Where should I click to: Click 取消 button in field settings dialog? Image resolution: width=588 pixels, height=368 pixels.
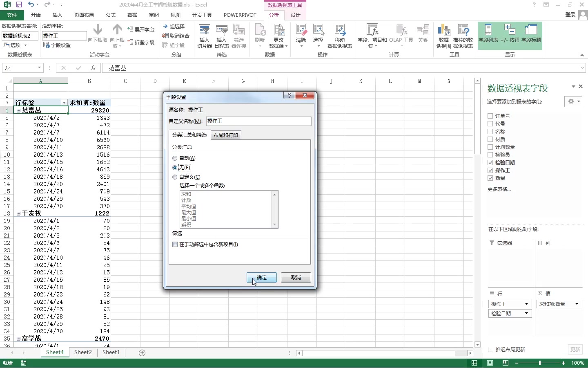click(x=296, y=278)
